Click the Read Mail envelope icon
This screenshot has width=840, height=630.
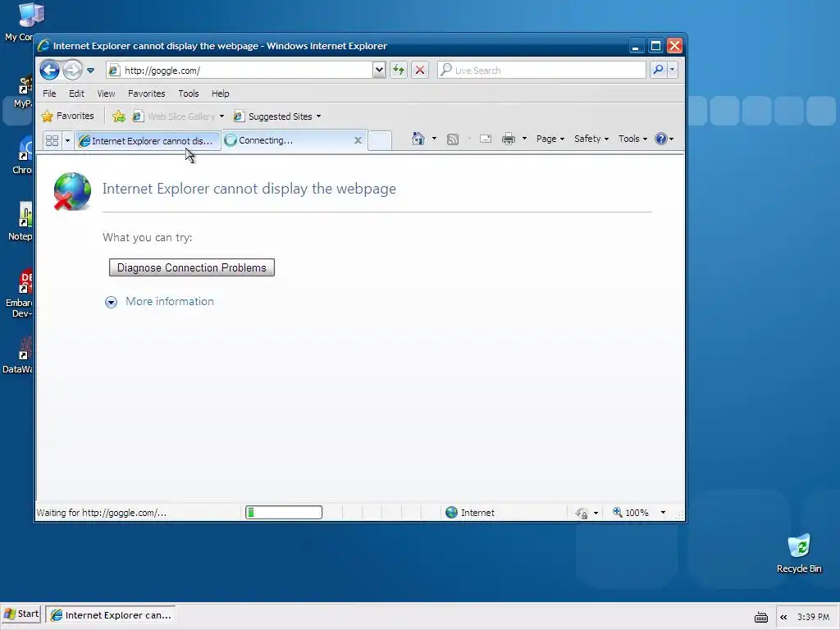(x=486, y=139)
